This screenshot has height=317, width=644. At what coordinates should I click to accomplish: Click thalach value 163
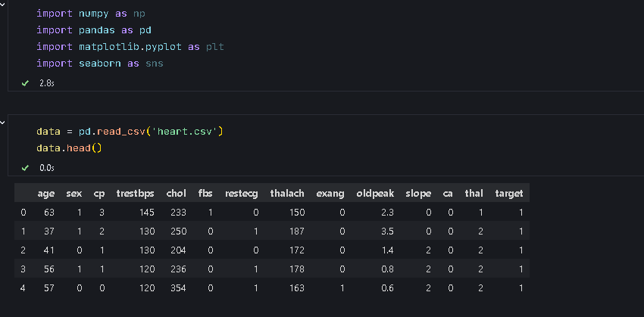pyautogui.click(x=296, y=288)
